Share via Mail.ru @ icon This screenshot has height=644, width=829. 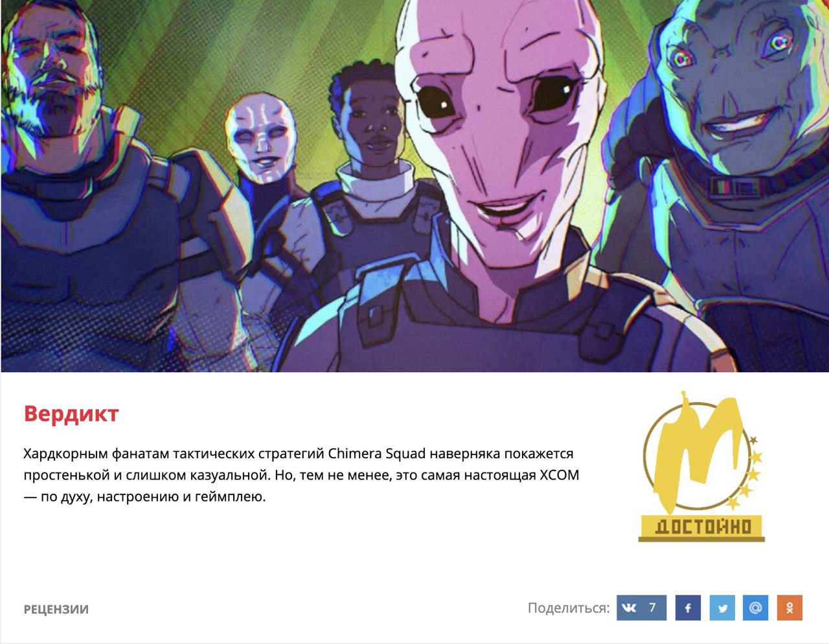(x=755, y=608)
